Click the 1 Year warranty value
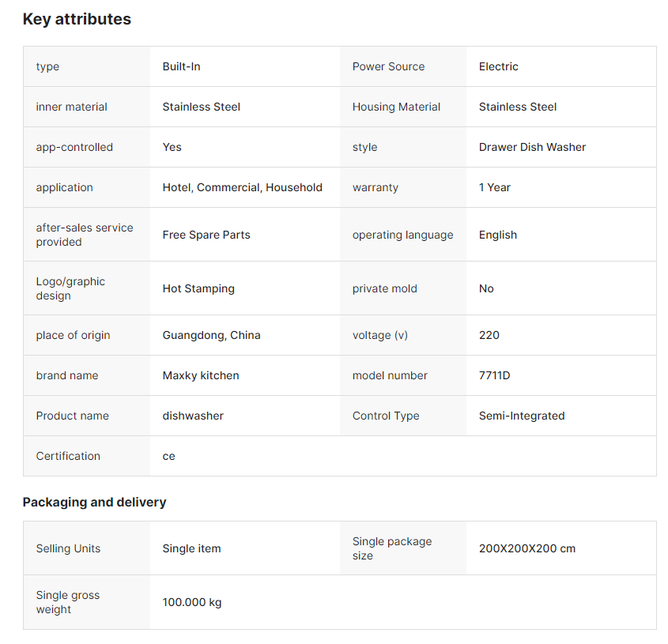Screen dimensions: 668x644 [x=494, y=187]
